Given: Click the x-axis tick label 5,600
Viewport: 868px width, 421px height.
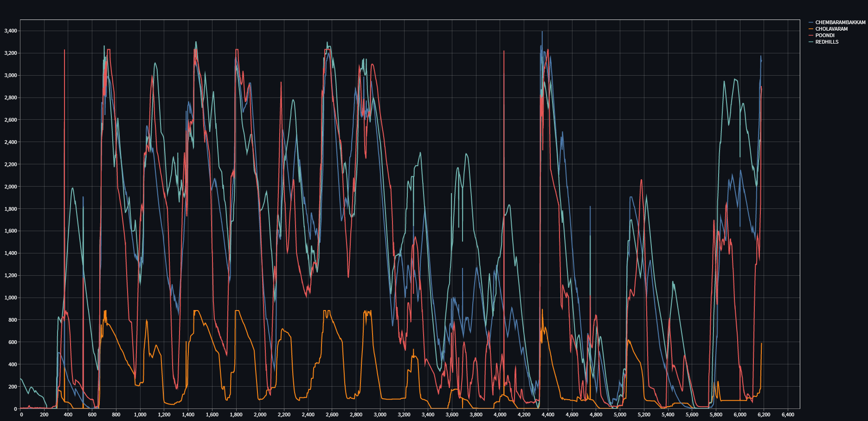Looking at the screenshot, I should 692,415.
